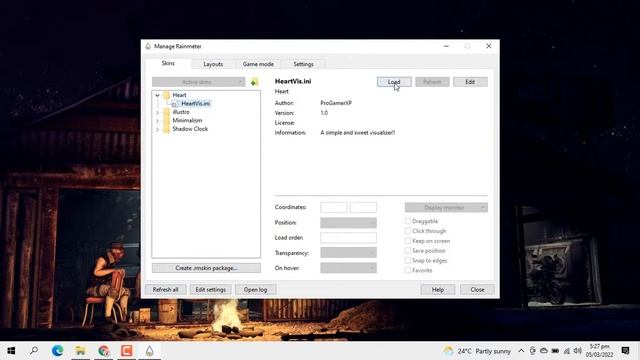The width and height of the screenshot is (640, 360).
Task: Click the first Coordinates input field
Action: click(333, 207)
